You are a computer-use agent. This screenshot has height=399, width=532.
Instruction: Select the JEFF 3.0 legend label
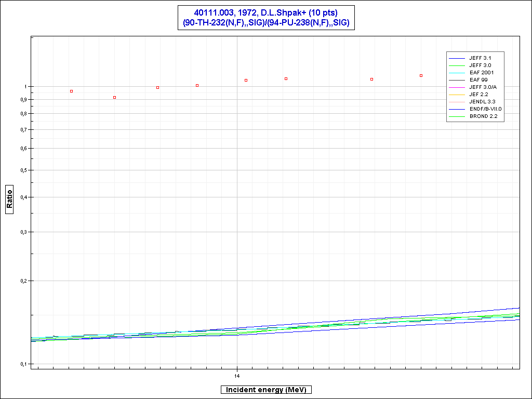480,65
